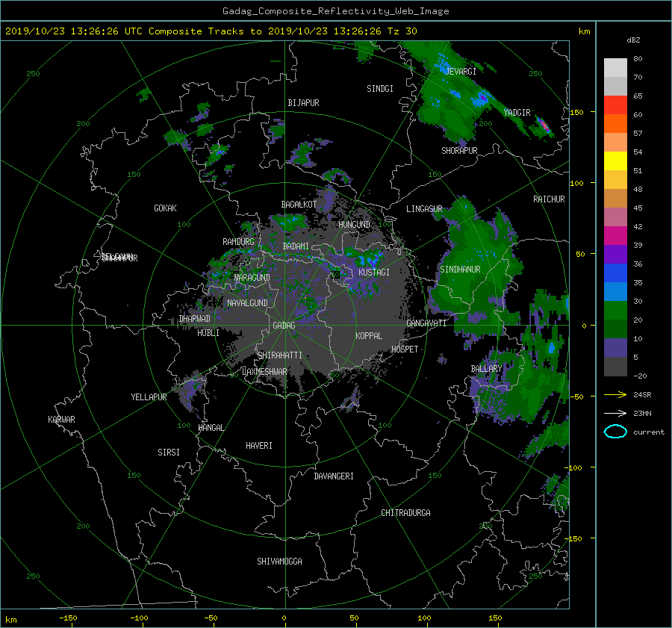Click the HANGAL city label
This screenshot has height=628, width=672.
[211, 428]
